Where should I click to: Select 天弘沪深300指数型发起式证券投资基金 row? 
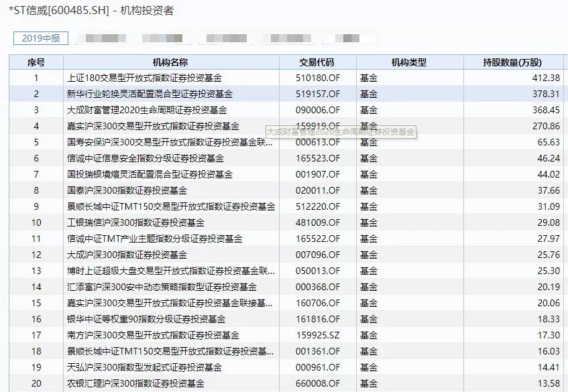pyautogui.click(x=286, y=367)
